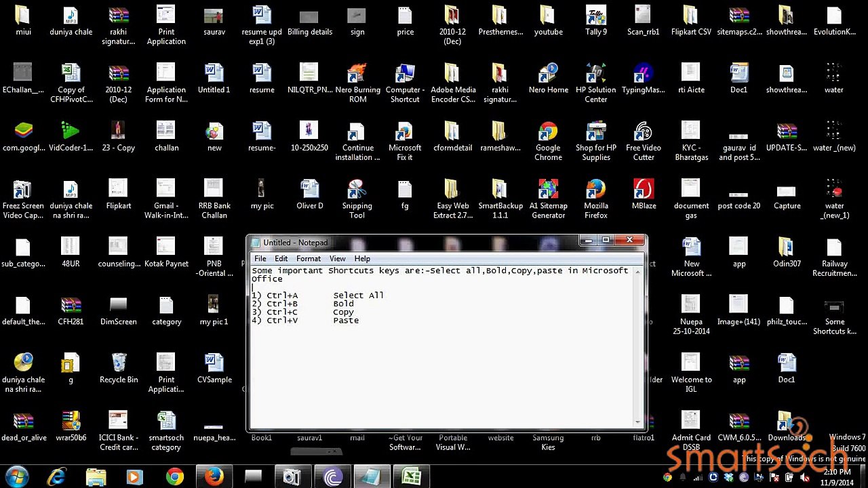Select the Free Video Cutter icon
Screen dimensions: 868x488
pos(644,142)
